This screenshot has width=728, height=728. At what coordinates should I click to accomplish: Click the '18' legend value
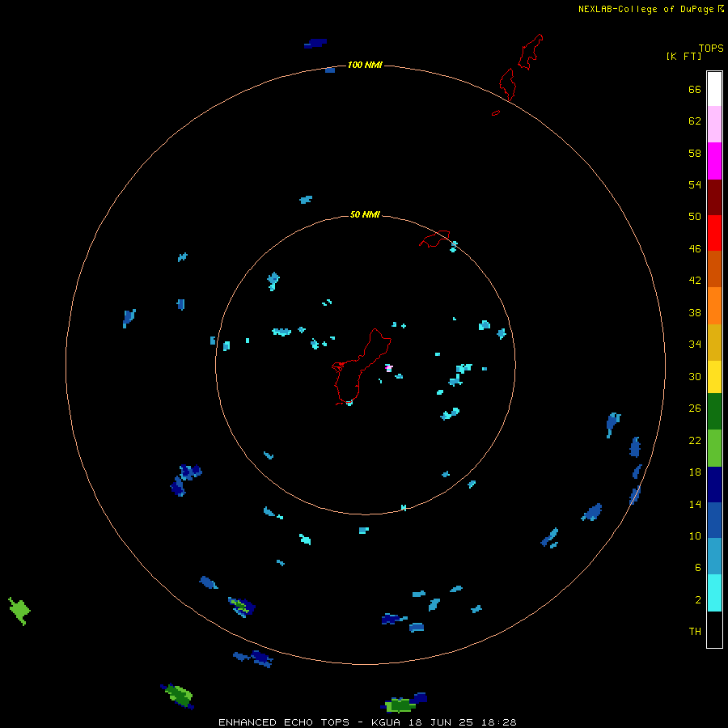tap(695, 472)
